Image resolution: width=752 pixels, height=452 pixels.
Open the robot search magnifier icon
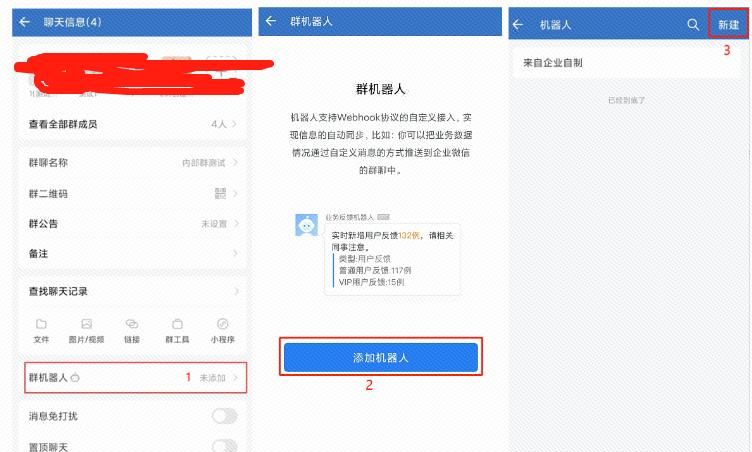(693, 24)
